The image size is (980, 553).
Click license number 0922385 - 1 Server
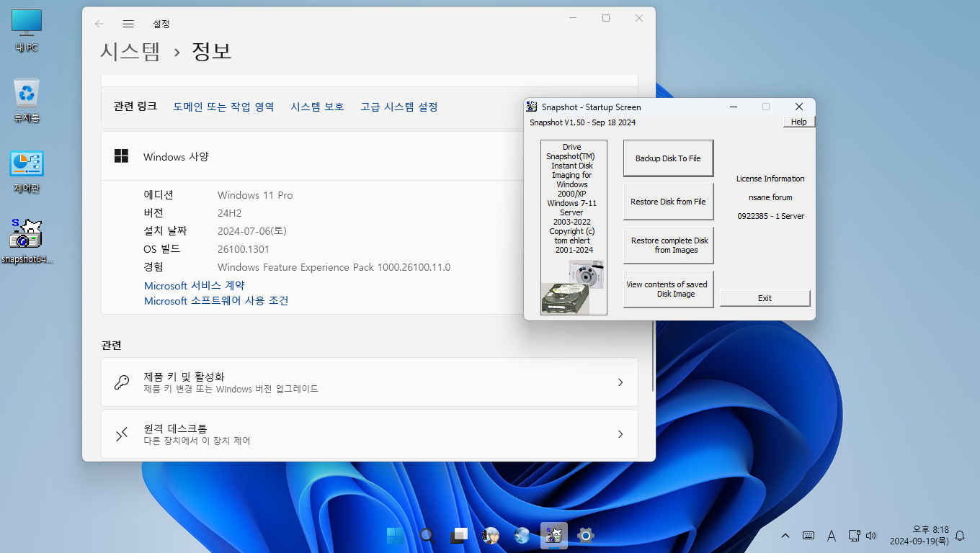[x=770, y=216]
